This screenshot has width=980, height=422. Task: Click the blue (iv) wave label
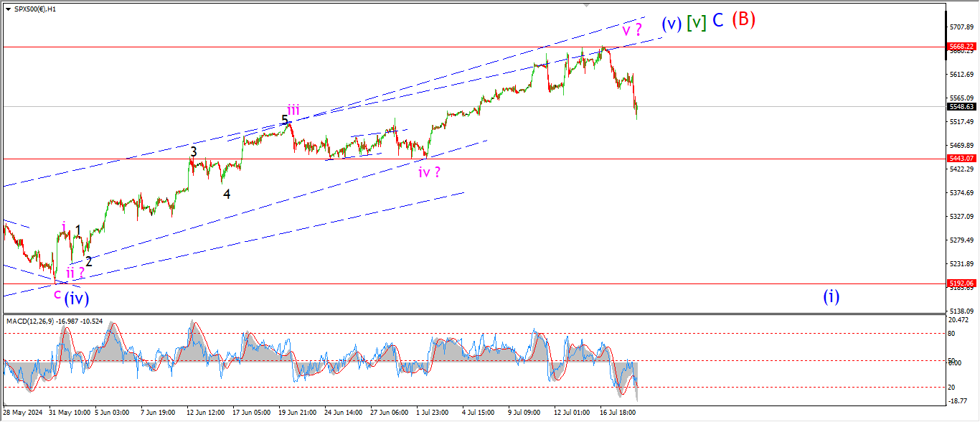pyautogui.click(x=76, y=297)
